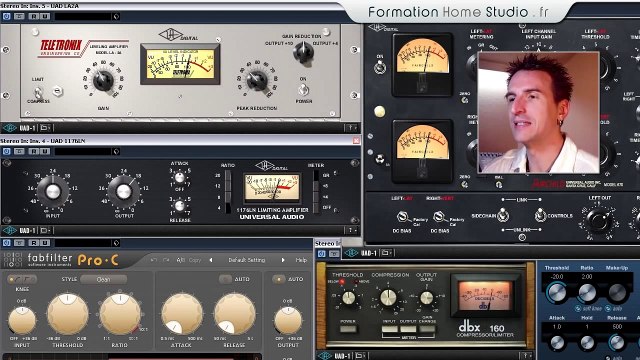Open the Default Setting preset menu
Viewport: 640px width, 360px height.
(247, 260)
